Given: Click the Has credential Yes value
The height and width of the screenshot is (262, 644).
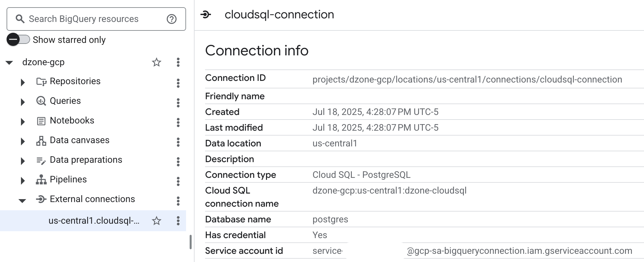Looking at the screenshot, I should pos(320,235).
